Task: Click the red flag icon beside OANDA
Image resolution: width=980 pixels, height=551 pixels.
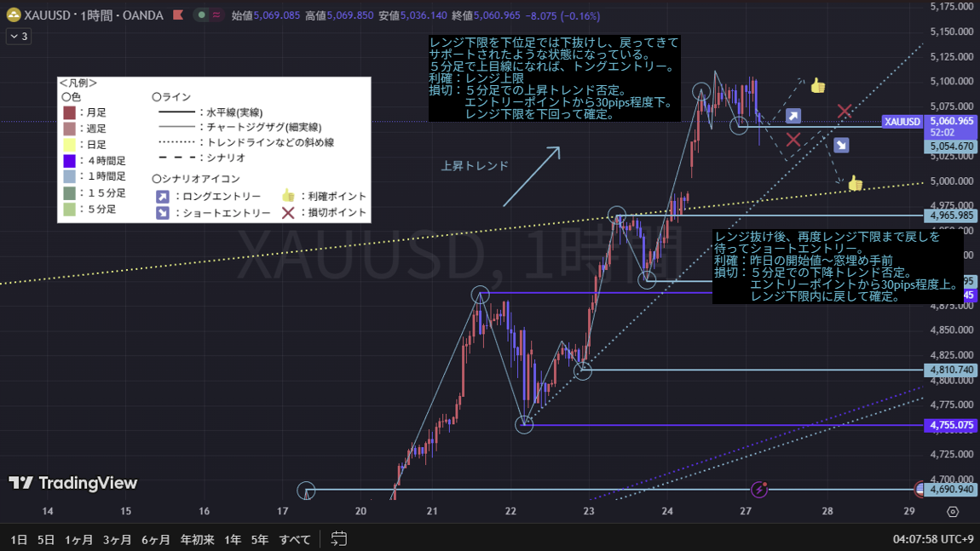Action: click(176, 15)
